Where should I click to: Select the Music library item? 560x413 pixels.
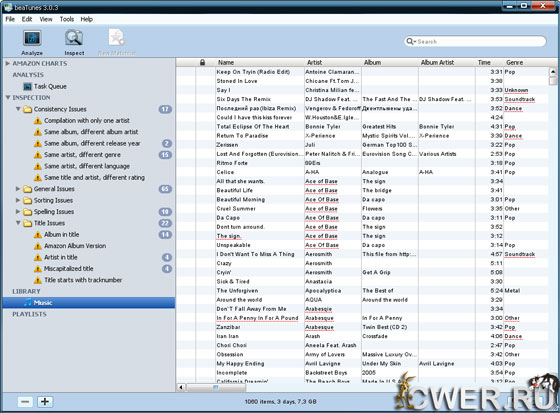point(89,303)
